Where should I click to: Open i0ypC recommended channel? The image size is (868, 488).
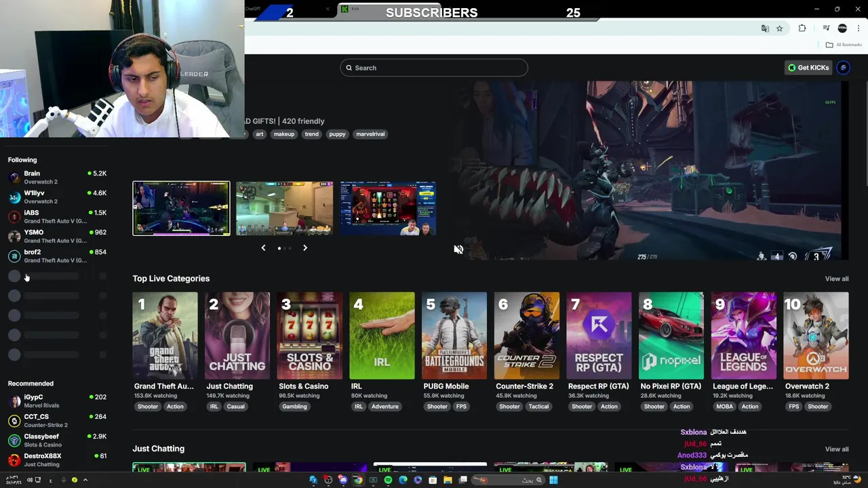tap(57, 401)
